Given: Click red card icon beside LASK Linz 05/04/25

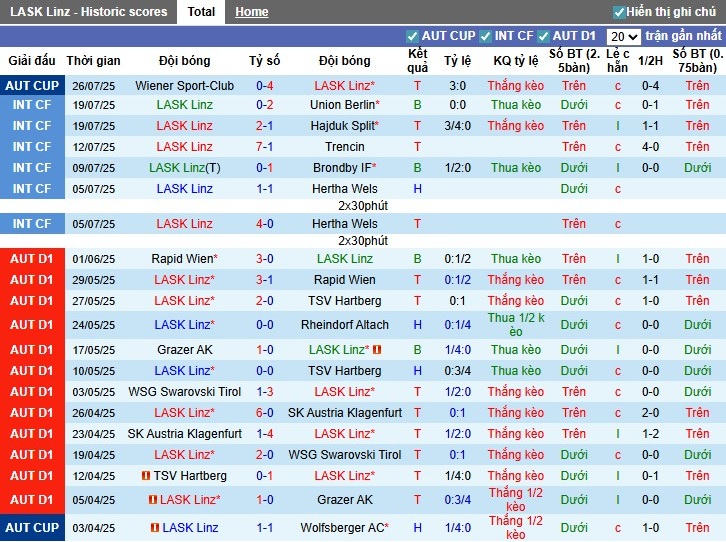Looking at the screenshot, I should coord(152,500).
